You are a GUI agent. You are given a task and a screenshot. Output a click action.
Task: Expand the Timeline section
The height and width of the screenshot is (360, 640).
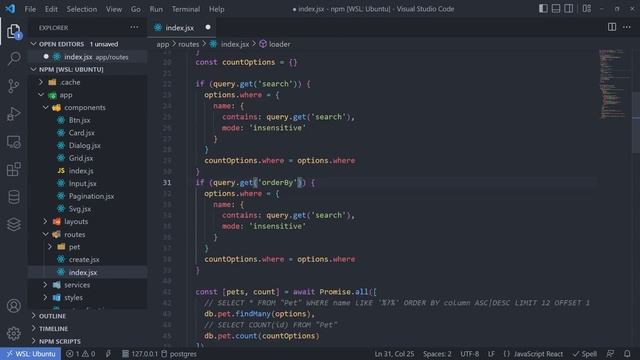click(x=88, y=329)
